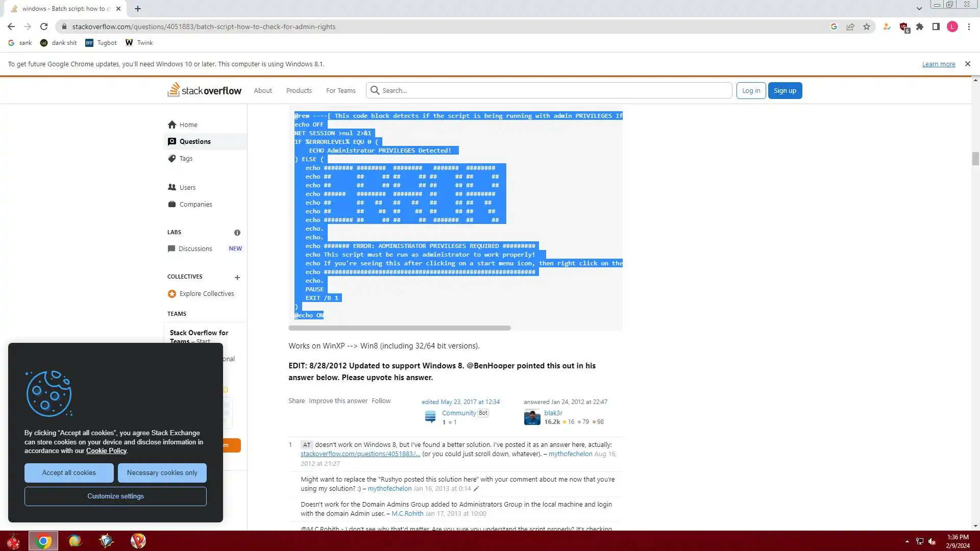Expand the tab search chevron

(x=919, y=9)
